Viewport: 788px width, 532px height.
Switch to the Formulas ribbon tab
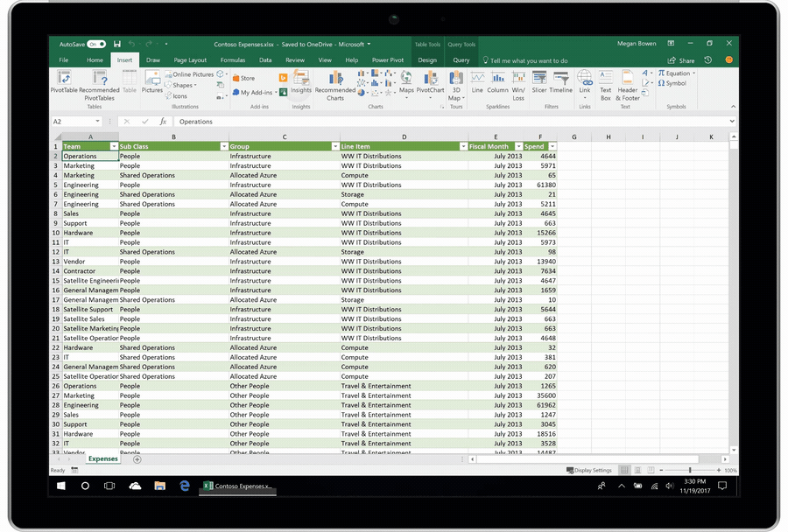point(233,60)
